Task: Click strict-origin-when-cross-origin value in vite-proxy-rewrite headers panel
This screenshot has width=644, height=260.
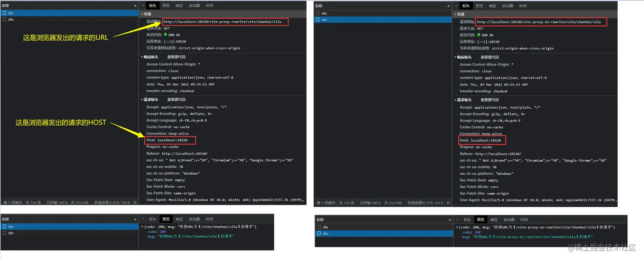Action: pyautogui.click(x=209, y=48)
